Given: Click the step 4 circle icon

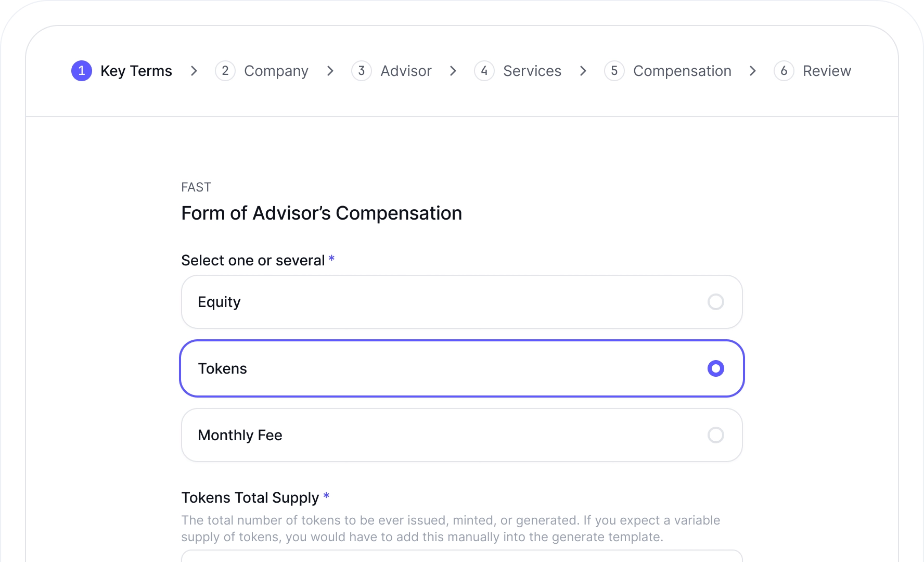Looking at the screenshot, I should coord(484,71).
